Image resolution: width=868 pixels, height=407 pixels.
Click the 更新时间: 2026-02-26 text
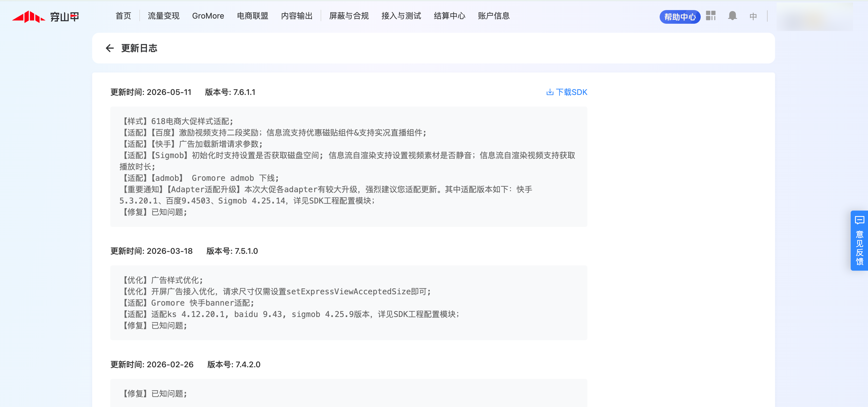(x=152, y=365)
